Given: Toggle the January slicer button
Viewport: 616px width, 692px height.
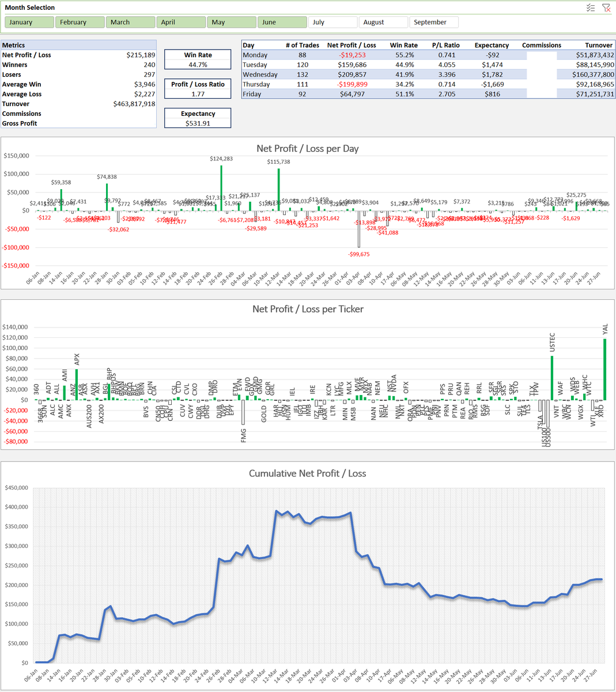Looking at the screenshot, I should (30, 22).
